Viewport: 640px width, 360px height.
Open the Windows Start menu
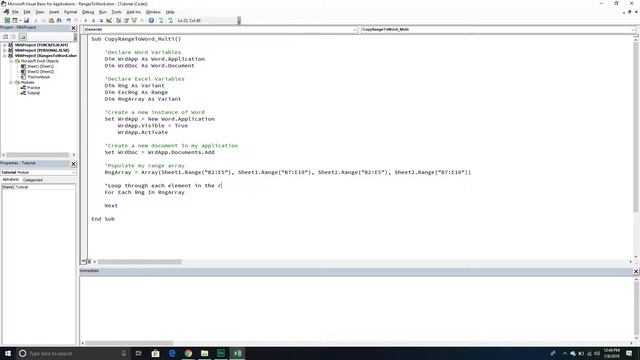click(x=7, y=353)
